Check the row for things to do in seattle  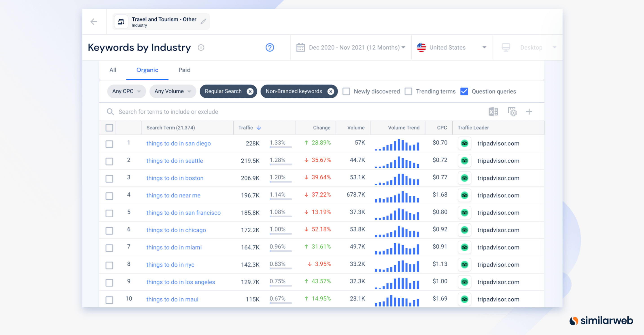109,161
